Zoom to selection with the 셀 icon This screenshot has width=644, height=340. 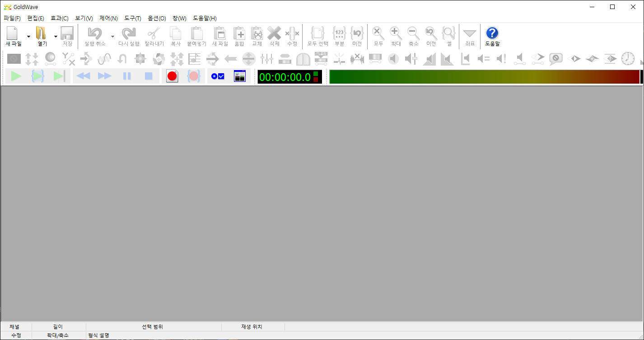[449, 36]
